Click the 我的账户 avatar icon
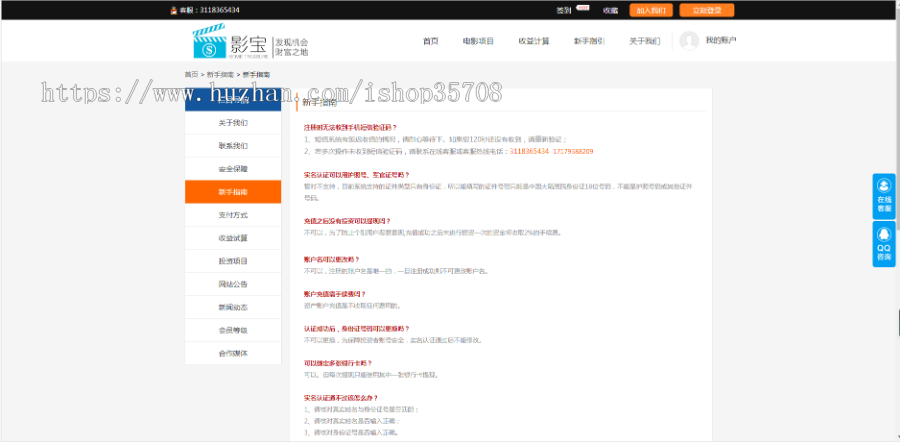Viewport: 900px width, 443px height. tap(689, 41)
